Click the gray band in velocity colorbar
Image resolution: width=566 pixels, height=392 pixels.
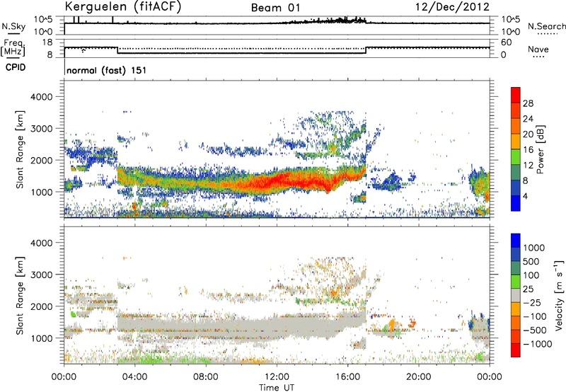[x=516, y=295]
